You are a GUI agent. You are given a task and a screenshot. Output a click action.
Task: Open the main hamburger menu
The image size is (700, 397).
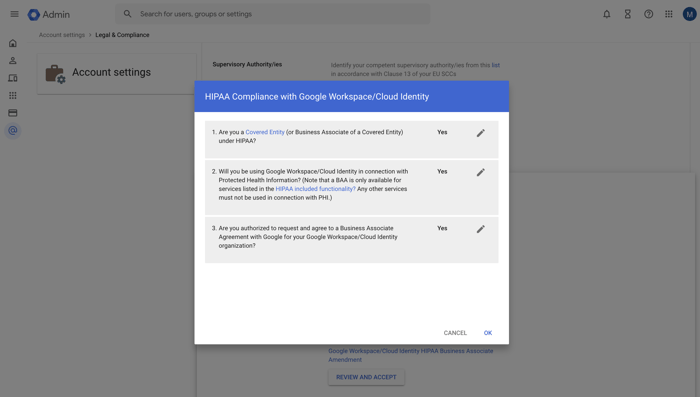[14, 14]
